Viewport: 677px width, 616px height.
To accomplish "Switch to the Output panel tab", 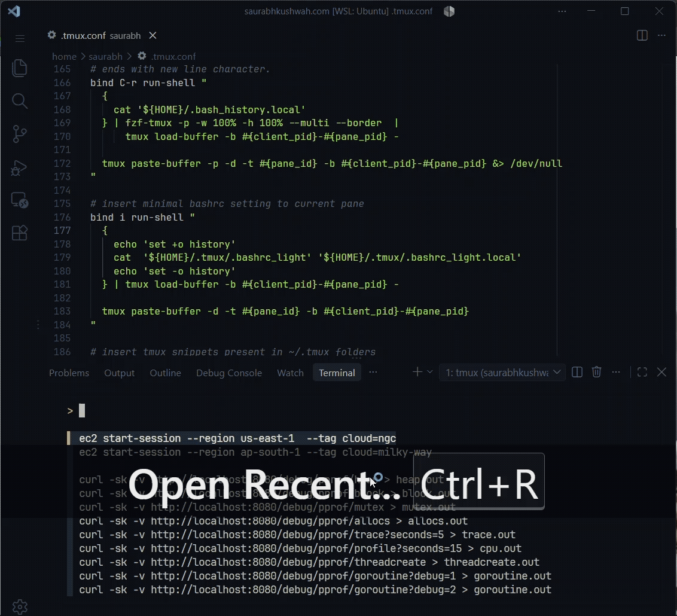I will pos(119,373).
